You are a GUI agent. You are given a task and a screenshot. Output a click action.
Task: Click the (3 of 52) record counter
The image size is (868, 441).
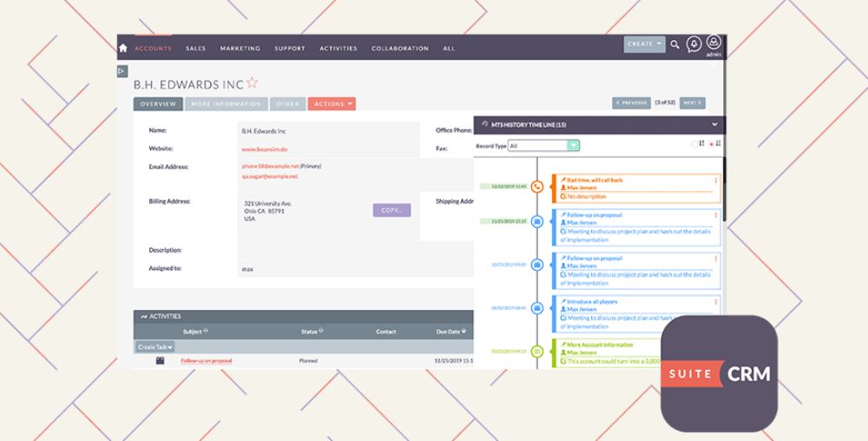(665, 103)
